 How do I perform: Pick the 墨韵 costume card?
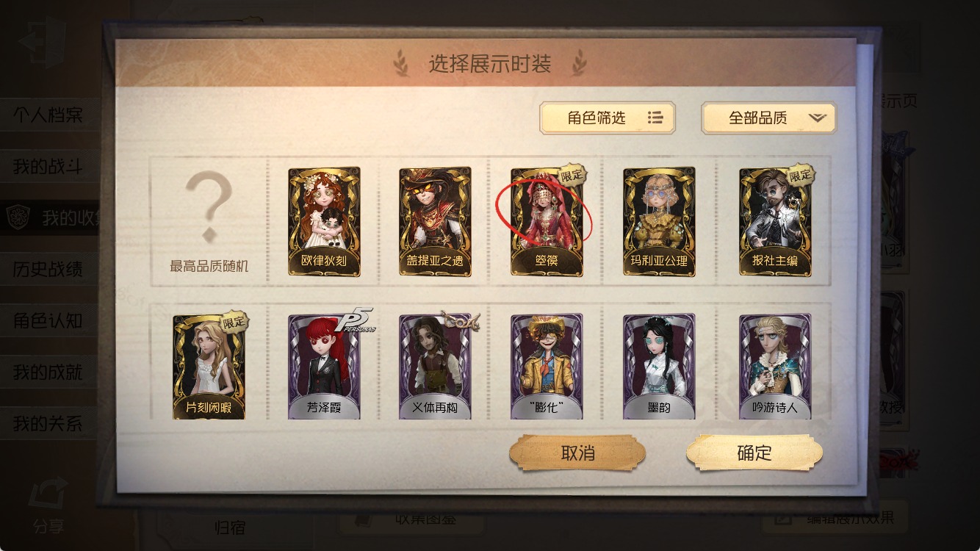click(659, 367)
